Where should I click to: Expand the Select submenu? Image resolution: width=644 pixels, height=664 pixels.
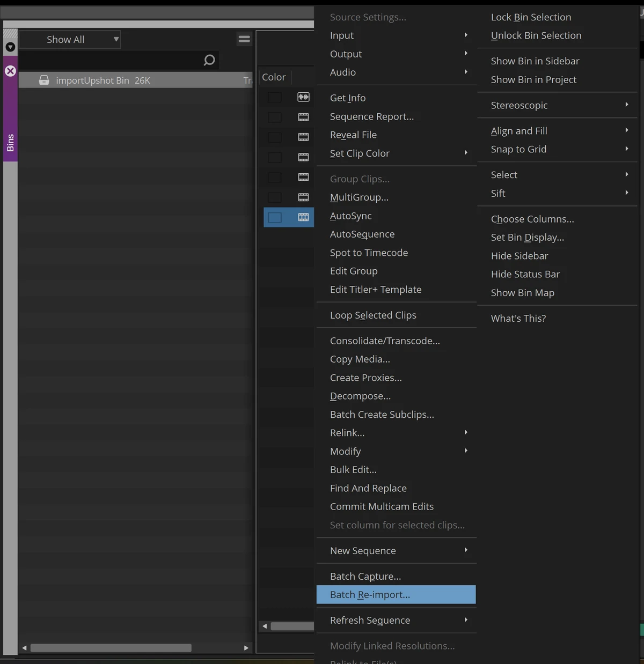[558, 175]
